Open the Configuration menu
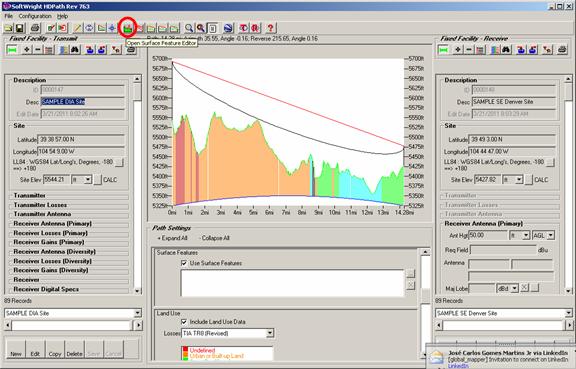 (x=35, y=16)
